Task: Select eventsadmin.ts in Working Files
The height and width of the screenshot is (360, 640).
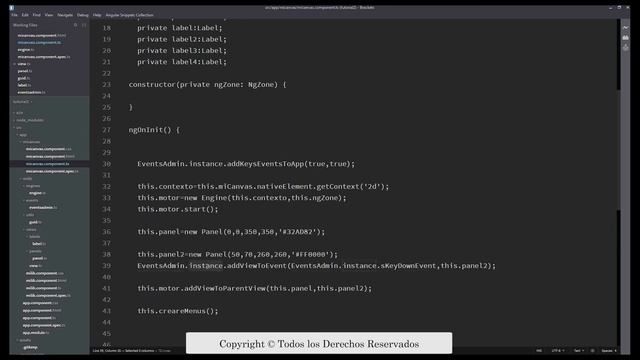Action: click(x=31, y=93)
